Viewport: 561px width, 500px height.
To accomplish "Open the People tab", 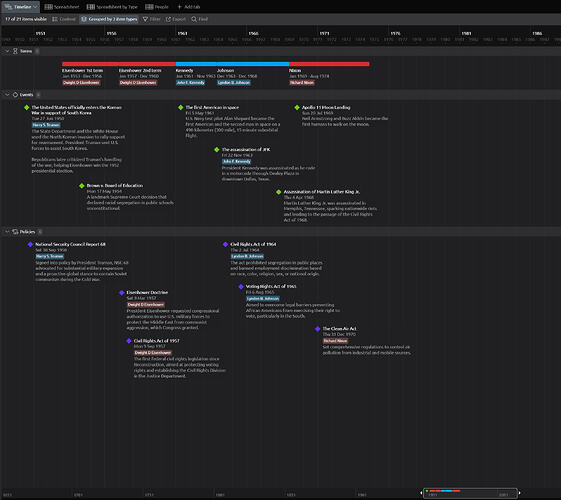I will tap(157, 7).
